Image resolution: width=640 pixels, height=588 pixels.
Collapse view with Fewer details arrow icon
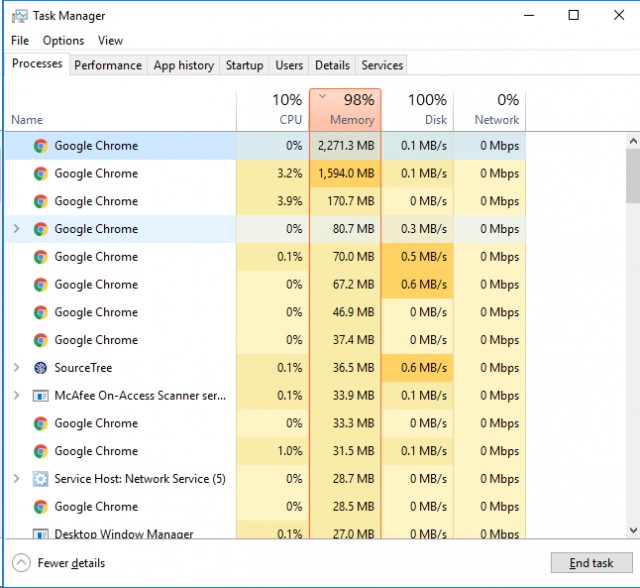[x=21, y=563]
